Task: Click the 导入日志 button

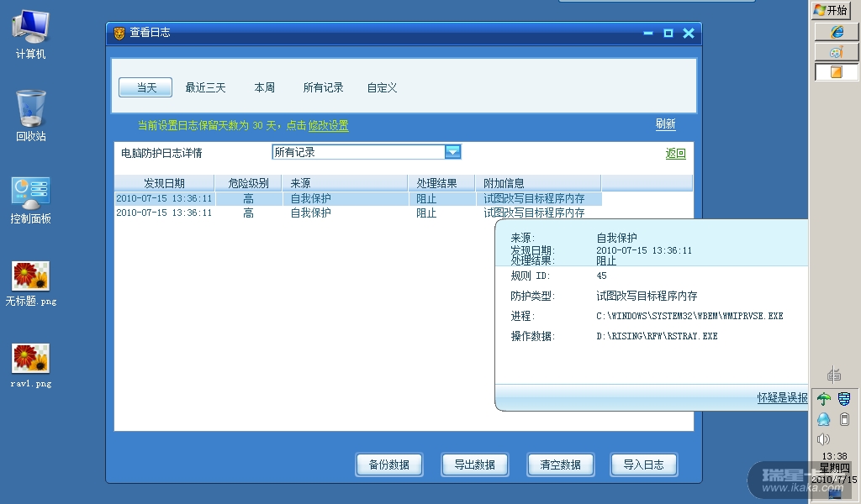Action: pos(643,465)
